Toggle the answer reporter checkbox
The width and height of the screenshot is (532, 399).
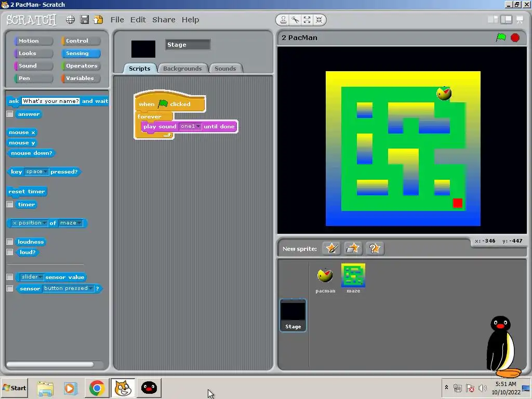10,114
